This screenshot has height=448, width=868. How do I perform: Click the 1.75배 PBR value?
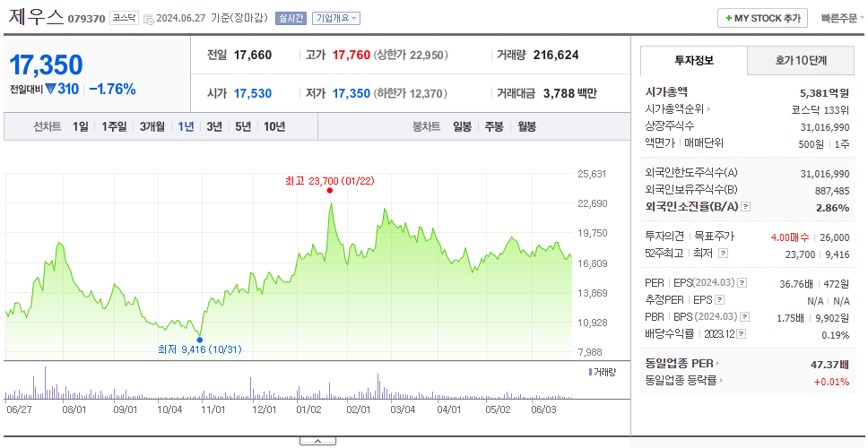[x=791, y=318]
